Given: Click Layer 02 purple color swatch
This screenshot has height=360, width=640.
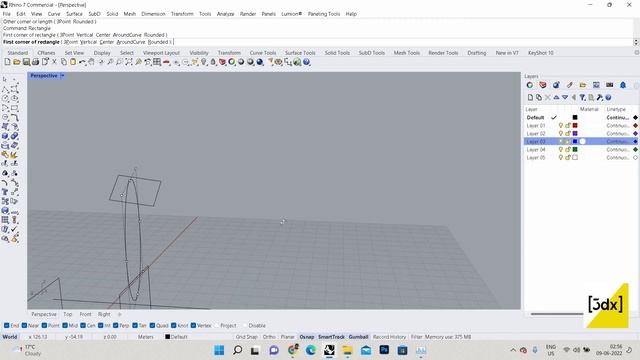Looking at the screenshot, I should coord(575,133).
